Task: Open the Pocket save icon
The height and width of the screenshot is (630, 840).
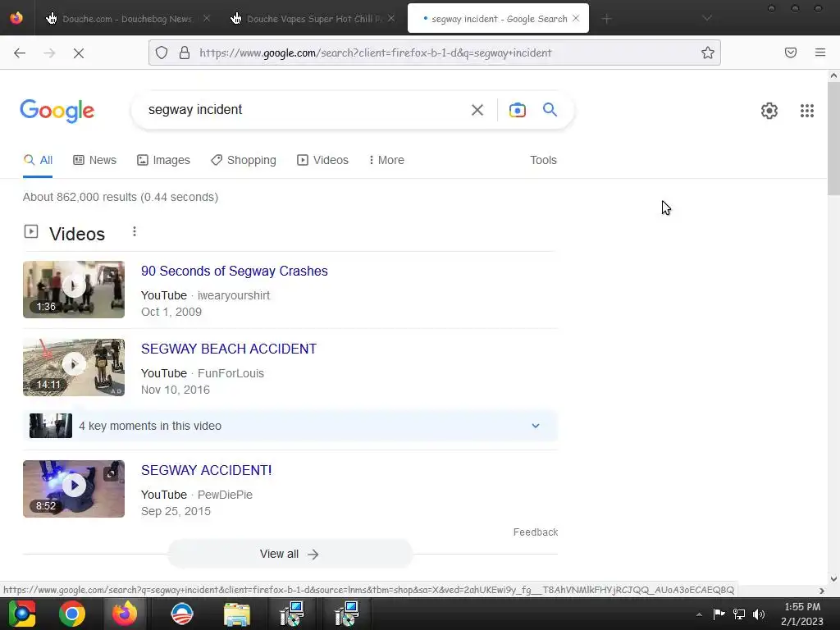Action: pos(791,52)
